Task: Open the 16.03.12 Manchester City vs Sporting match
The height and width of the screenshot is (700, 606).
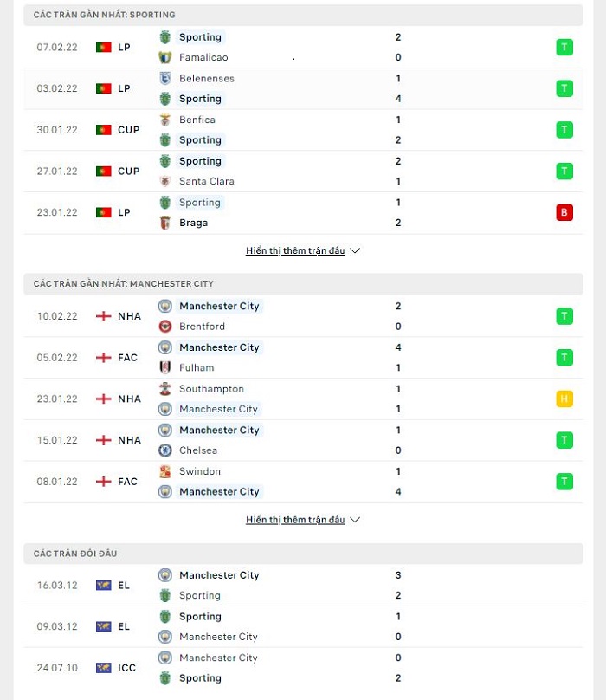Action: [x=304, y=586]
